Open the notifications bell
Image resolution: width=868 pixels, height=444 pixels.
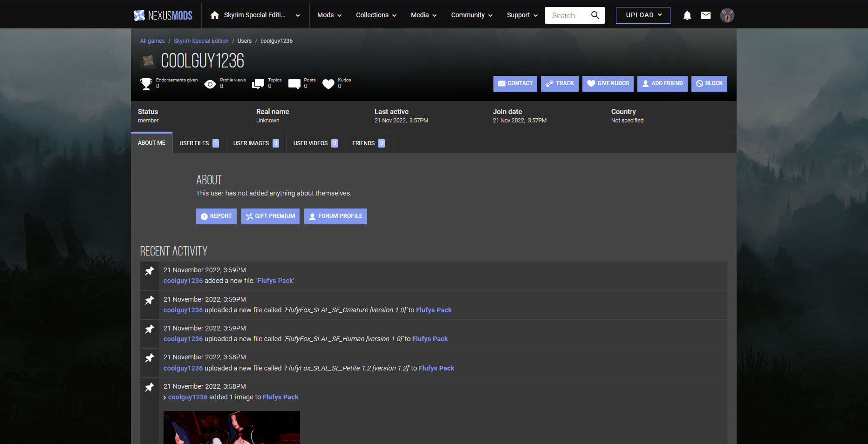pos(687,15)
